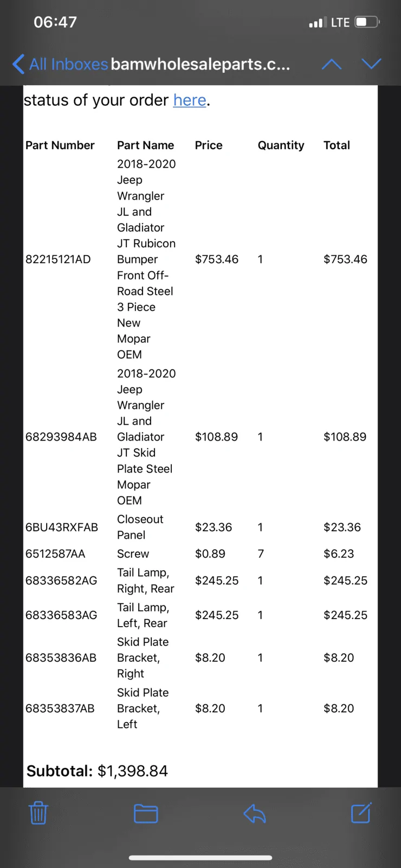Go to previous message with up chevron

[x=332, y=65]
